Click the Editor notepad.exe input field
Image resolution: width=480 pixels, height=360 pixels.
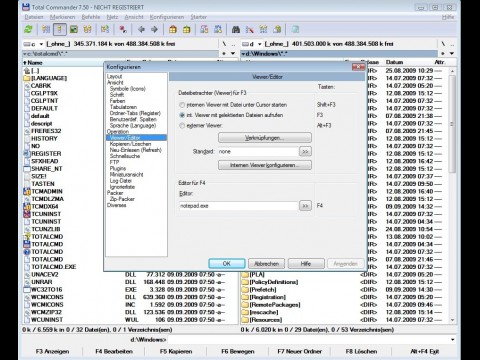[x=238, y=206]
